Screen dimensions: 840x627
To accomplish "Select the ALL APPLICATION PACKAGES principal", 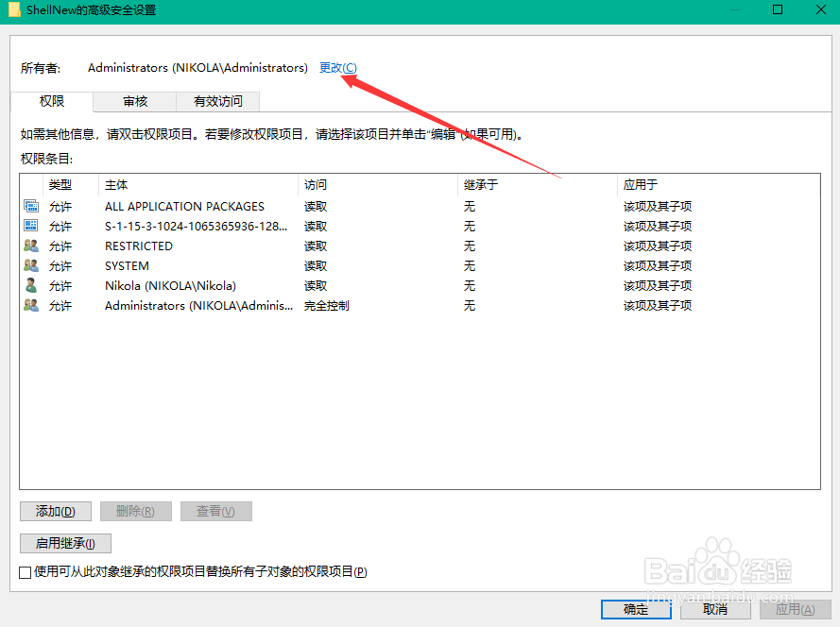I will pos(185,206).
